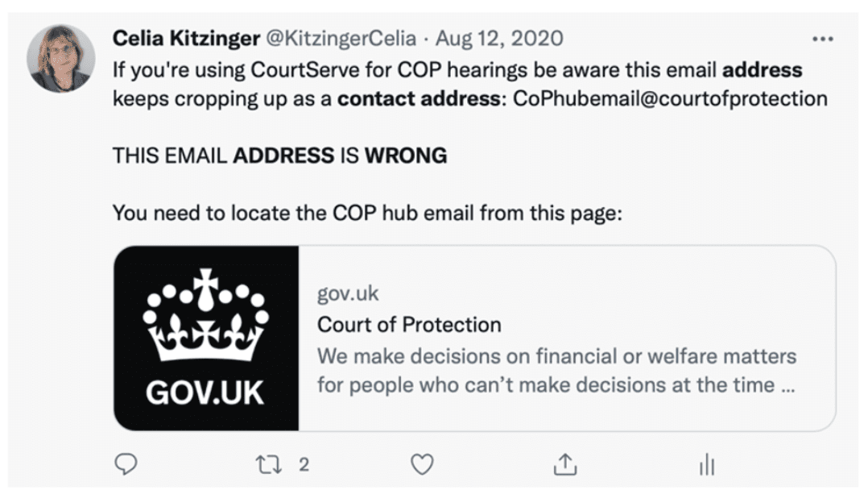Click the CoPhubemail@courtofprotection address text

click(671, 98)
